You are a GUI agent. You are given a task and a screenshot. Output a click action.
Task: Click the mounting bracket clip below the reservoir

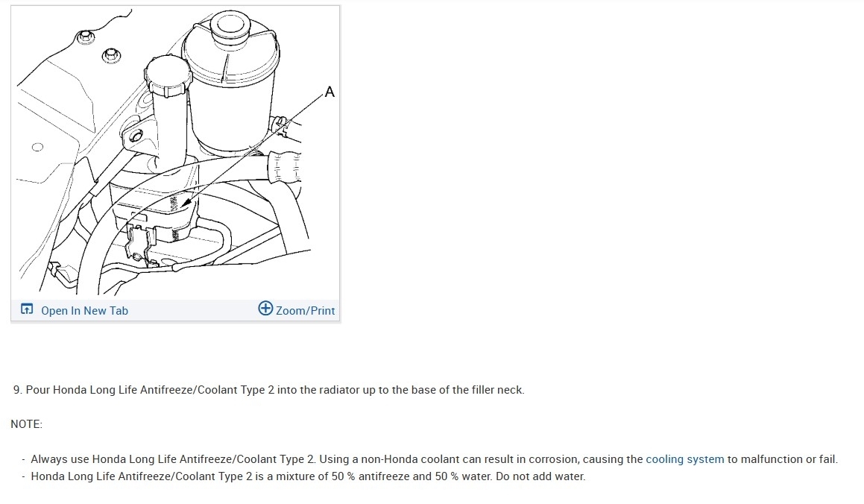coord(139,241)
